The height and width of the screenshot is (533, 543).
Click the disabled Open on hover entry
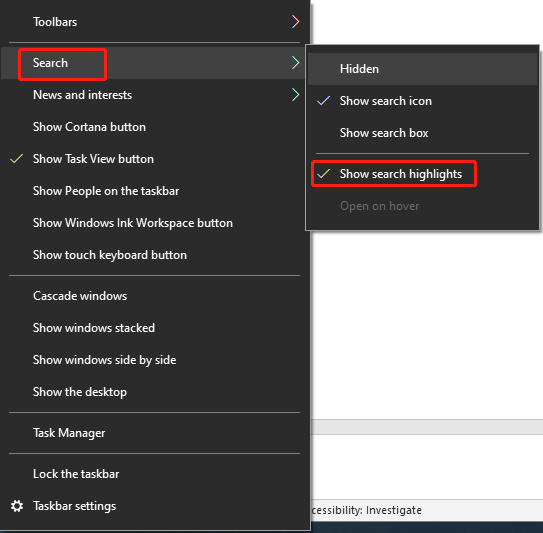pyautogui.click(x=422, y=206)
